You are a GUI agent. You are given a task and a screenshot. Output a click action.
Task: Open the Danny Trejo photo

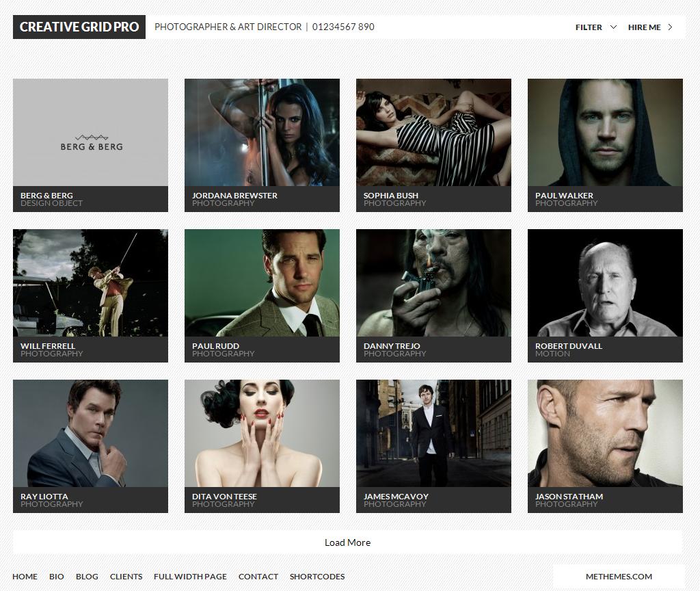pos(433,283)
